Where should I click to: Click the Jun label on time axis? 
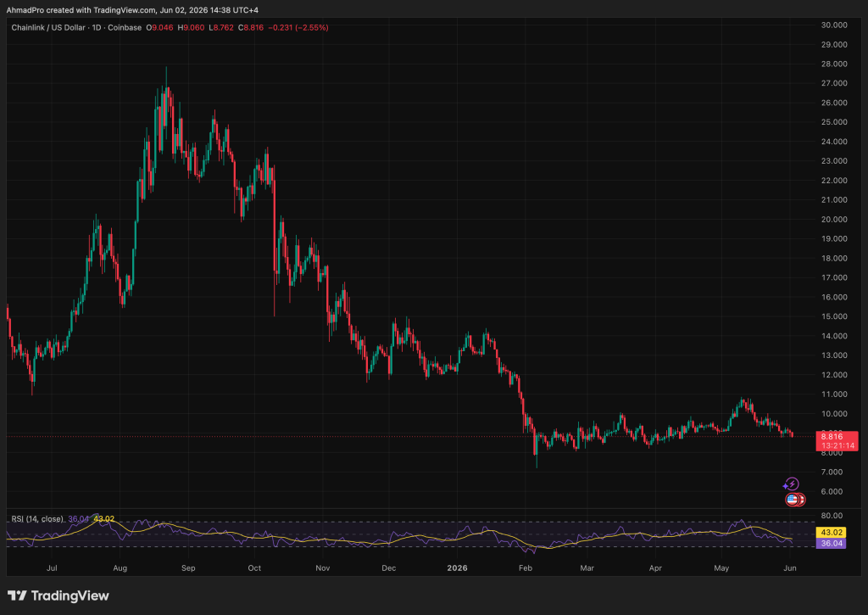(x=791, y=567)
